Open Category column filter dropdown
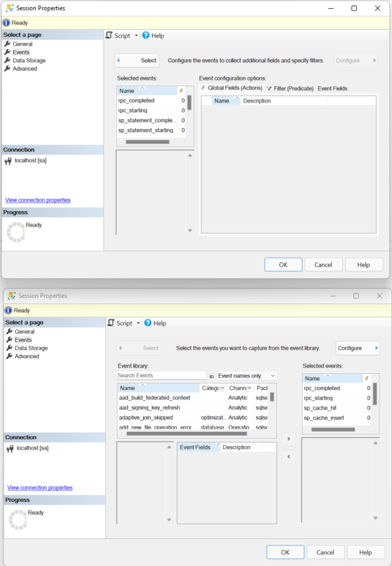392x566 pixels. click(223, 388)
